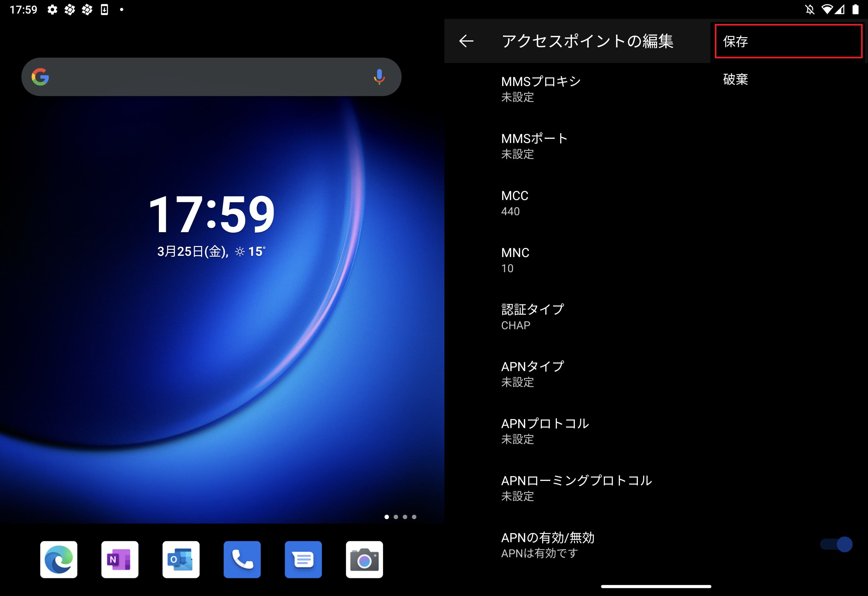Open 認証タイプ CHAP option
868x596 pixels.
point(656,317)
